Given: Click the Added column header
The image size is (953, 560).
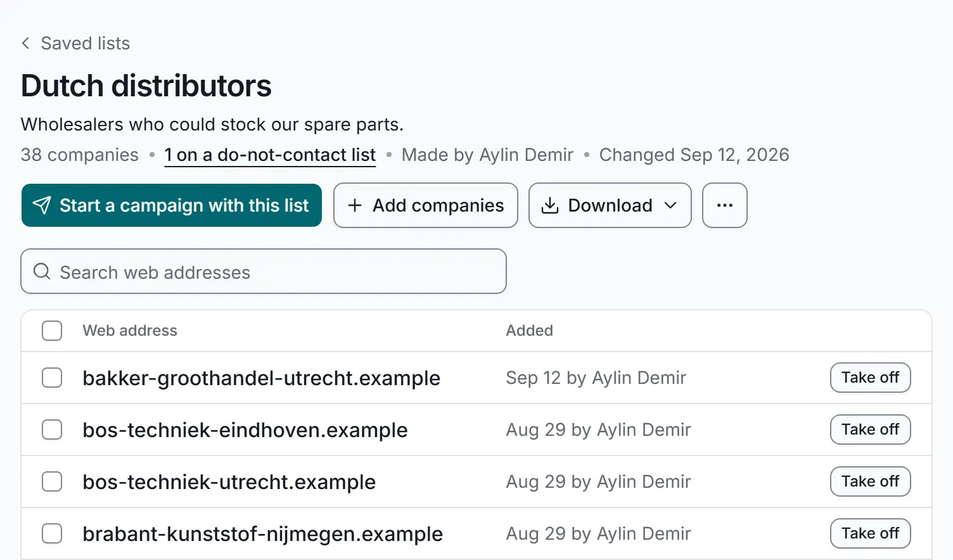Looking at the screenshot, I should 529,331.
